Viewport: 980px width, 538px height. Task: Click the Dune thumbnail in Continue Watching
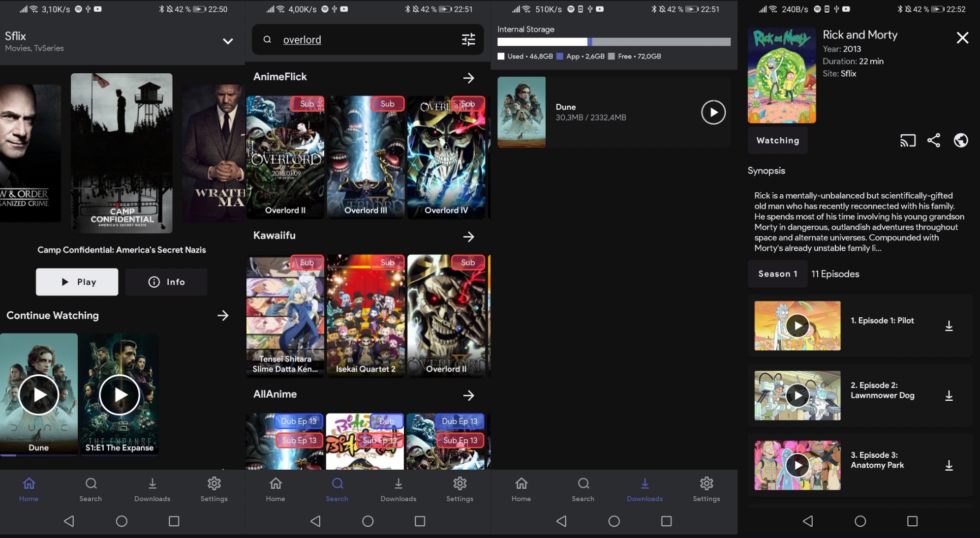(38, 394)
